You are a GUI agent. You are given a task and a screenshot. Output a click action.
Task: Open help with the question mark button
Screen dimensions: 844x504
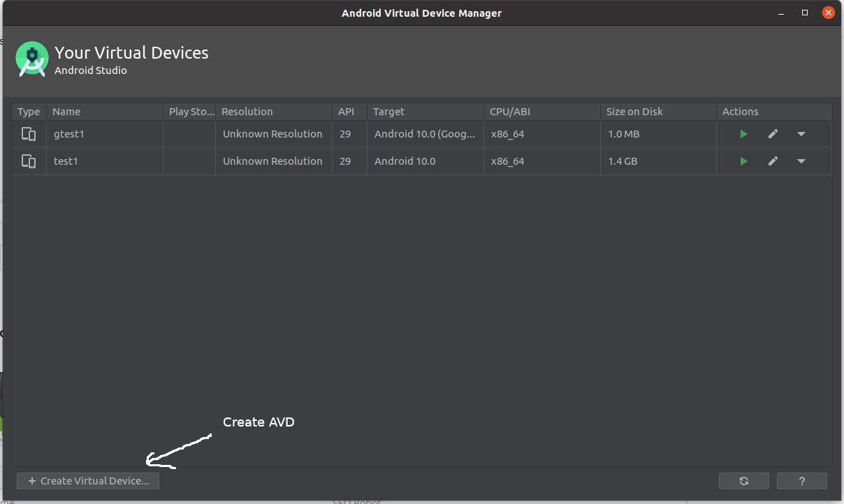coord(802,481)
